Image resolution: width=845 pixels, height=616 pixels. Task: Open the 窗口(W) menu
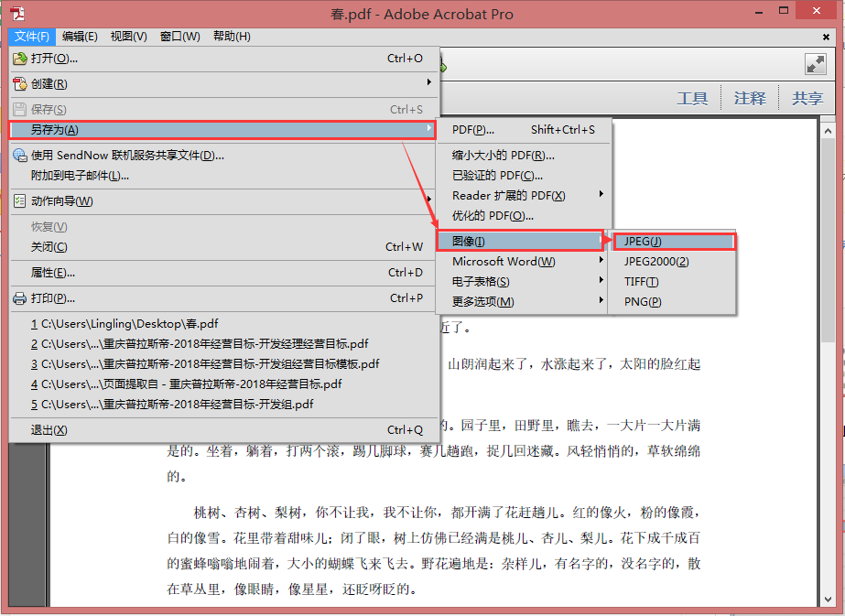pyautogui.click(x=180, y=36)
